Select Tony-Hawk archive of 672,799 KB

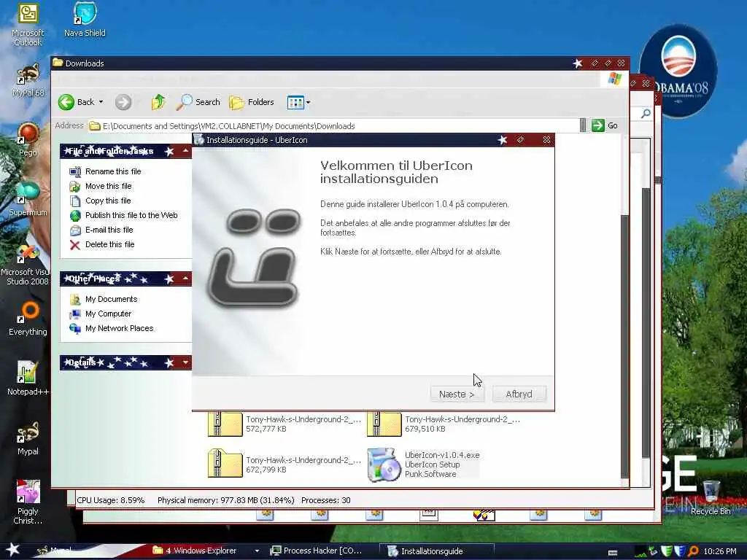coord(285,464)
